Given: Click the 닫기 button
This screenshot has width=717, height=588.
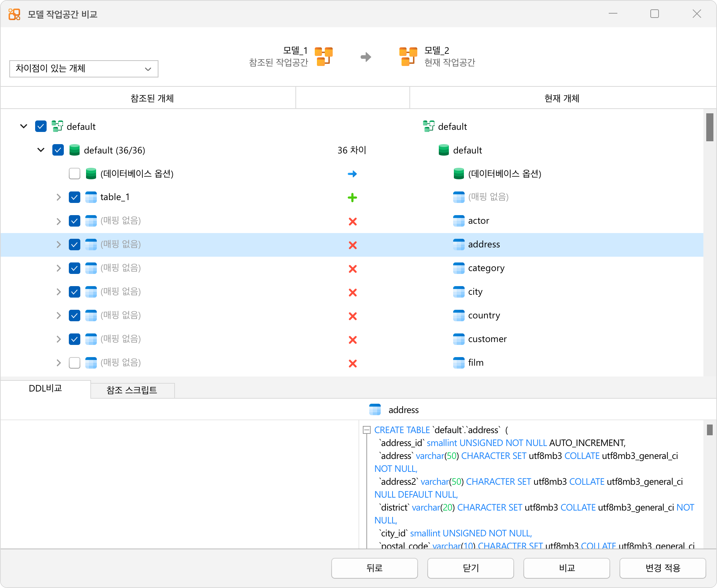Looking at the screenshot, I should point(471,568).
